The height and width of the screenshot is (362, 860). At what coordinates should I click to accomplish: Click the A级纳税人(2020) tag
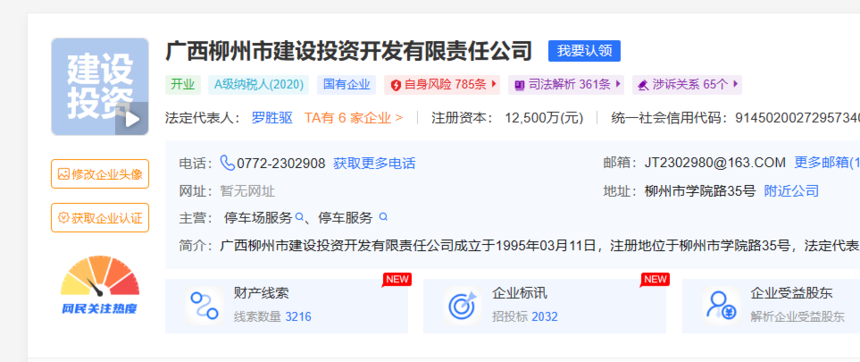tap(258, 84)
